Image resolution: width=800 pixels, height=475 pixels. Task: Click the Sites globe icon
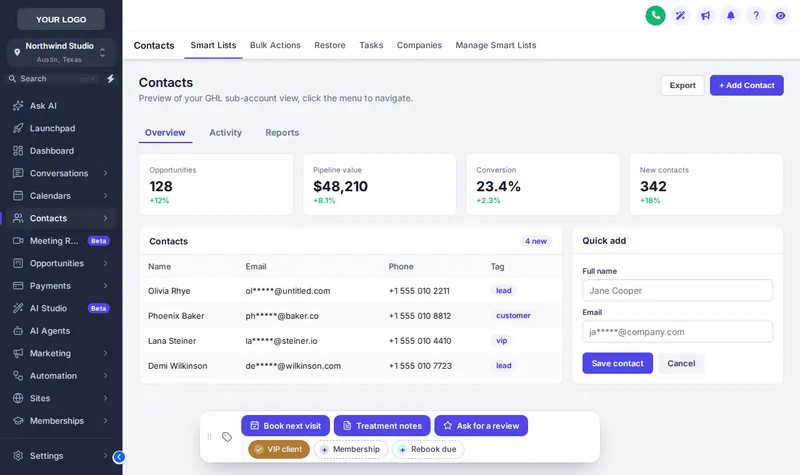[18, 398]
